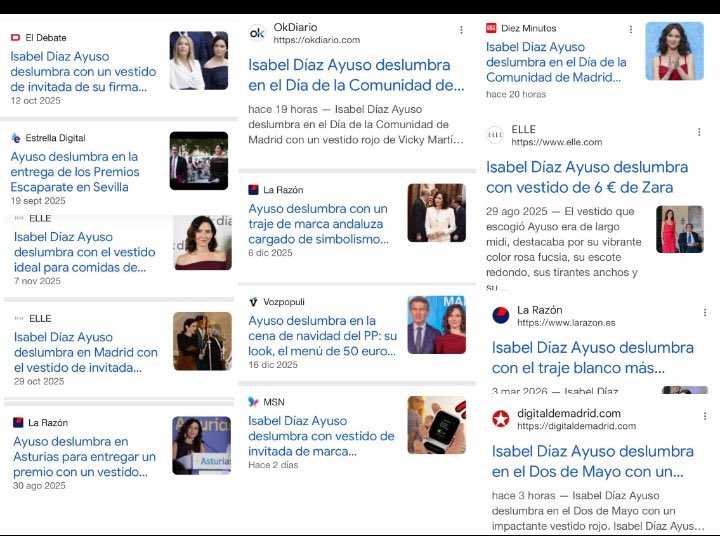
Task: Click the El Debate favicon
Action: pos(16,38)
